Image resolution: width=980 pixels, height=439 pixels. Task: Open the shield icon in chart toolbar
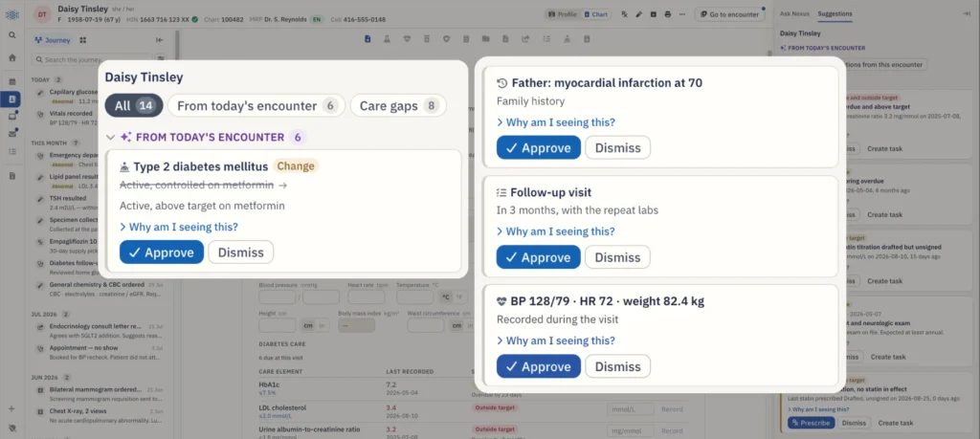point(446,38)
